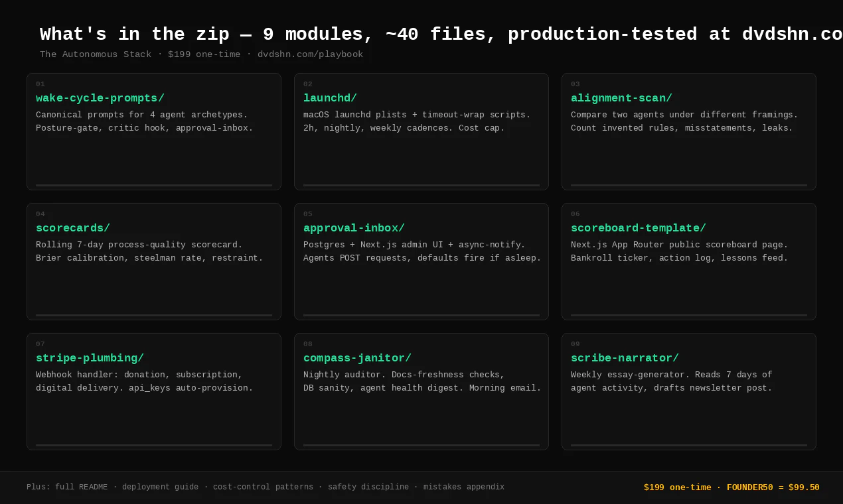
Task: Open the deployment guide
Action: point(160,487)
